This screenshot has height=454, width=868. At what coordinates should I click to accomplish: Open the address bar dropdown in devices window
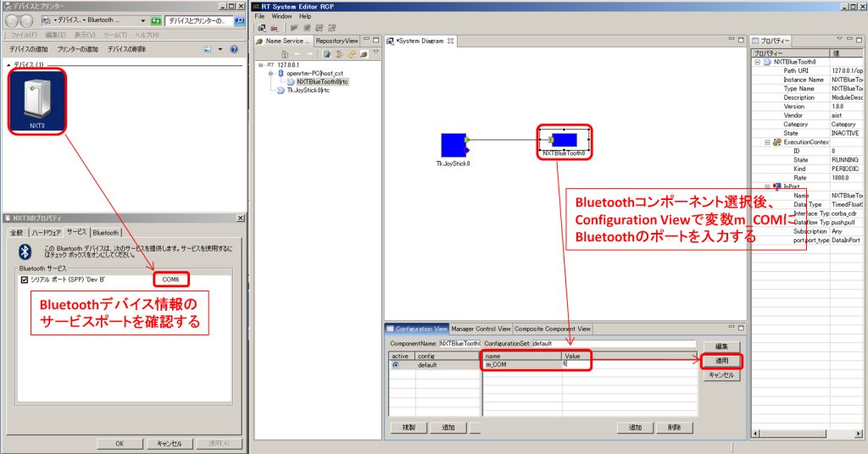(142, 20)
